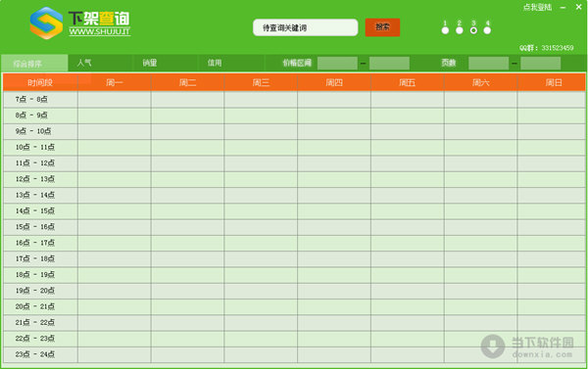Screen dimensions: 588x369
Task: Switch to the 人气 sort tab
Action: pyautogui.click(x=100, y=63)
